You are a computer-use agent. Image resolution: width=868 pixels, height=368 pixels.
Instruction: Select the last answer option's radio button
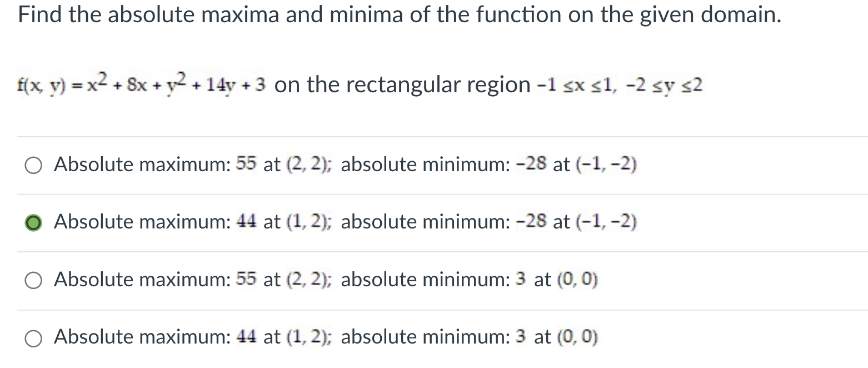(x=33, y=337)
